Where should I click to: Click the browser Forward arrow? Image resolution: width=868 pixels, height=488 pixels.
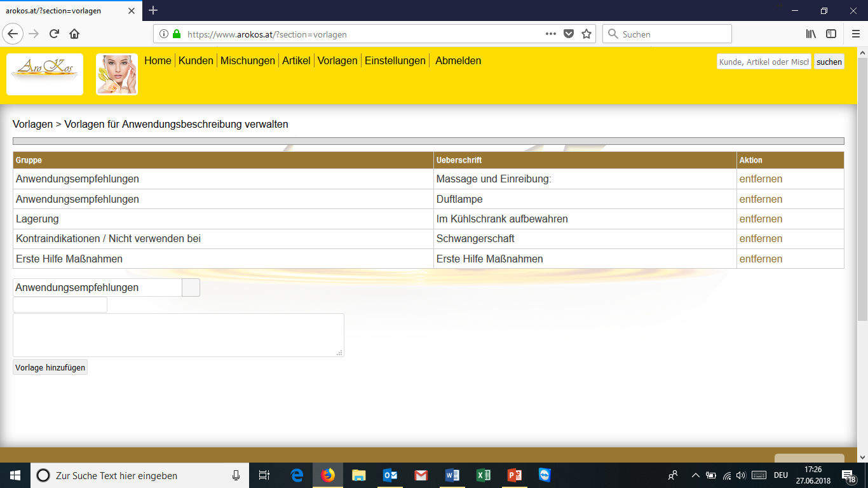34,34
